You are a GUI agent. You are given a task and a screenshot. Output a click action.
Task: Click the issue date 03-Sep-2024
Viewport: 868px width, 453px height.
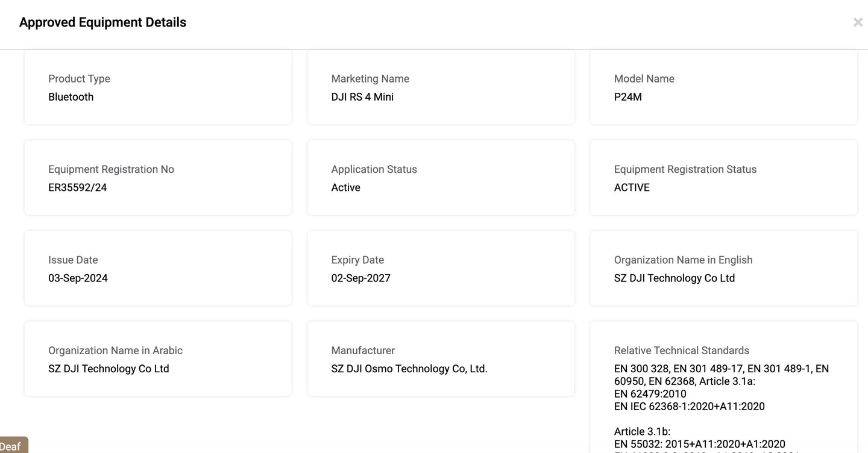click(x=78, y=278)
